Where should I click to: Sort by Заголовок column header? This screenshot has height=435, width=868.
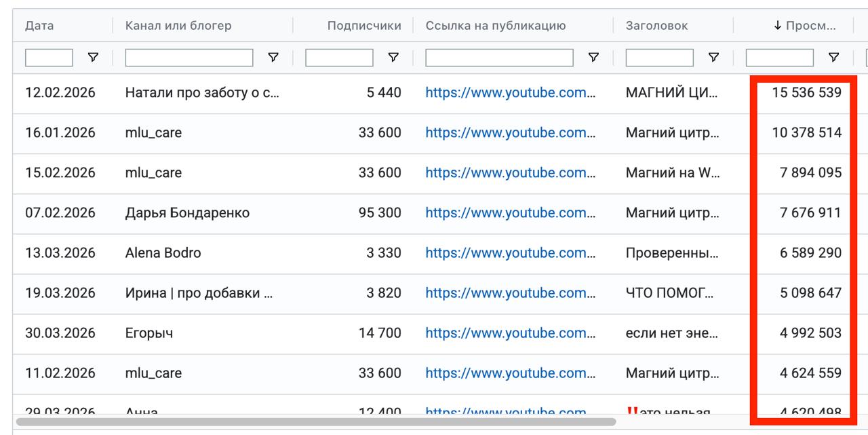click(656, 26)
